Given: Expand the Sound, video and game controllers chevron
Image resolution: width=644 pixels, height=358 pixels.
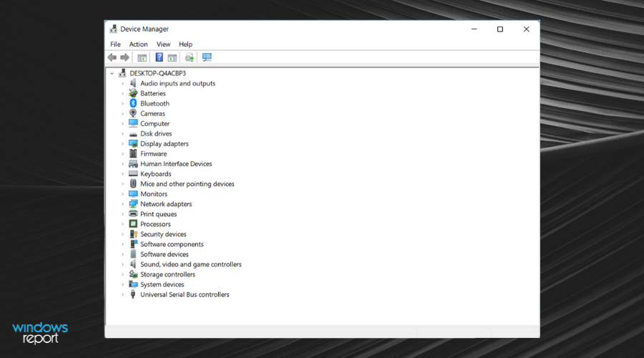Looking at the screenshot, I should (122, 264).
